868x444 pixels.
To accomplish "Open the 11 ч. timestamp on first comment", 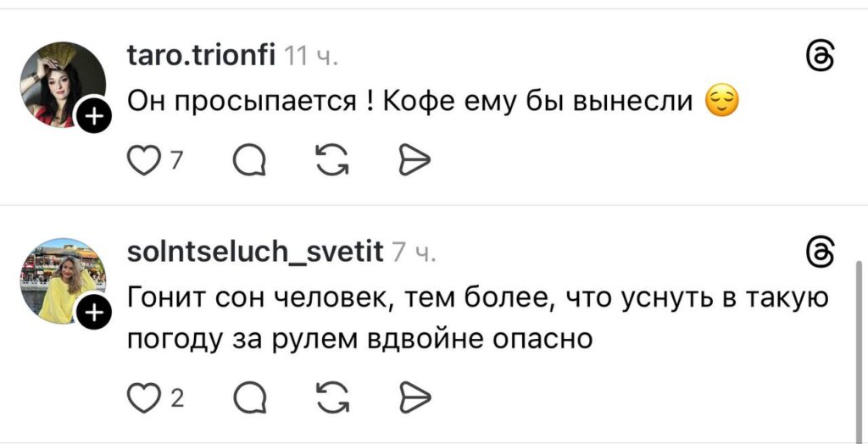I will (x=311, y=57).
